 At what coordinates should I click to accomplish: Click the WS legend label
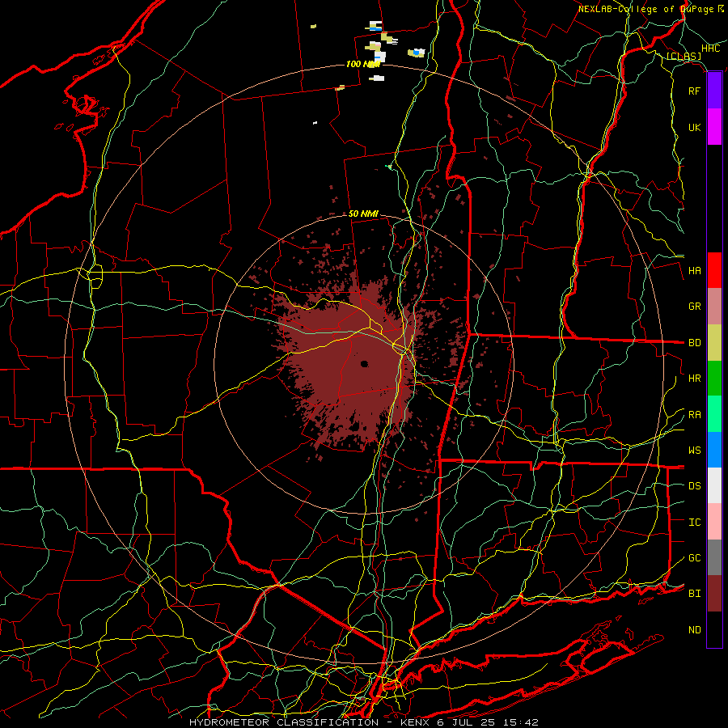click(694, 450)
